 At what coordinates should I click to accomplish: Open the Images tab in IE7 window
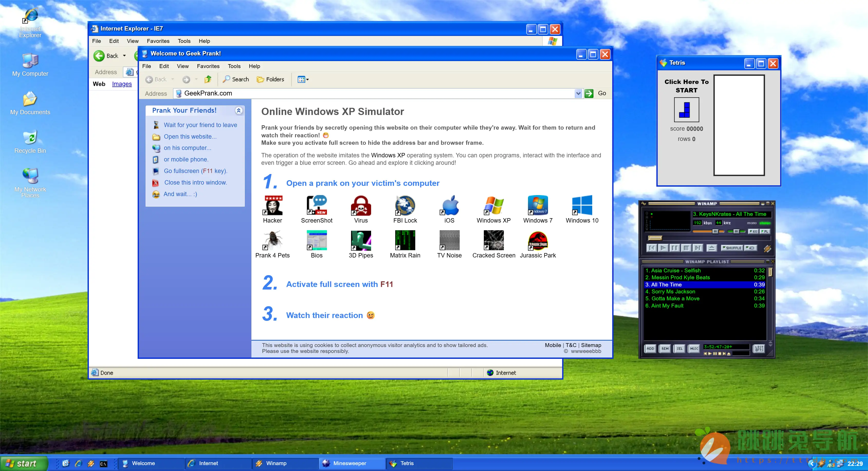point(122,84)
